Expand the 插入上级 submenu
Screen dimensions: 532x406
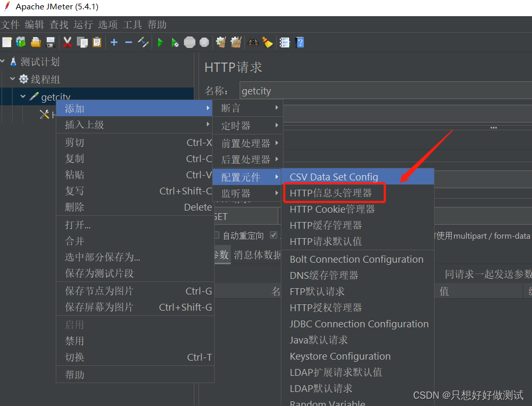(x=135, y=125)
